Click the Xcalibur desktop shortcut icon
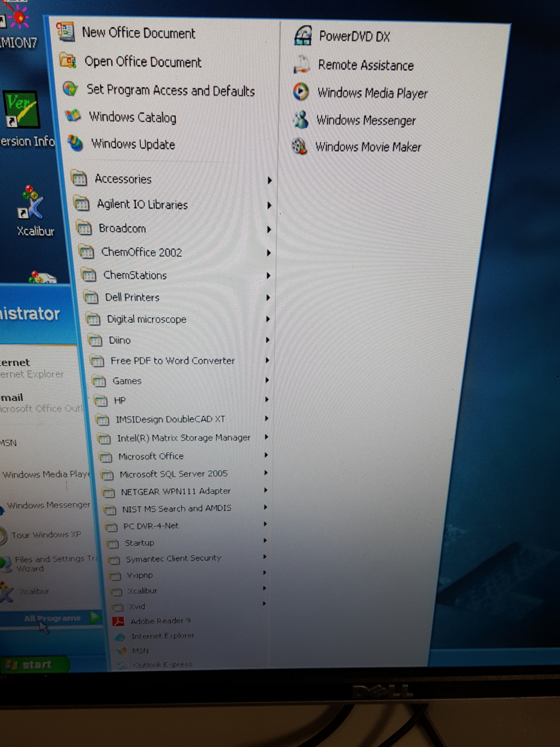 click(32, 203)
